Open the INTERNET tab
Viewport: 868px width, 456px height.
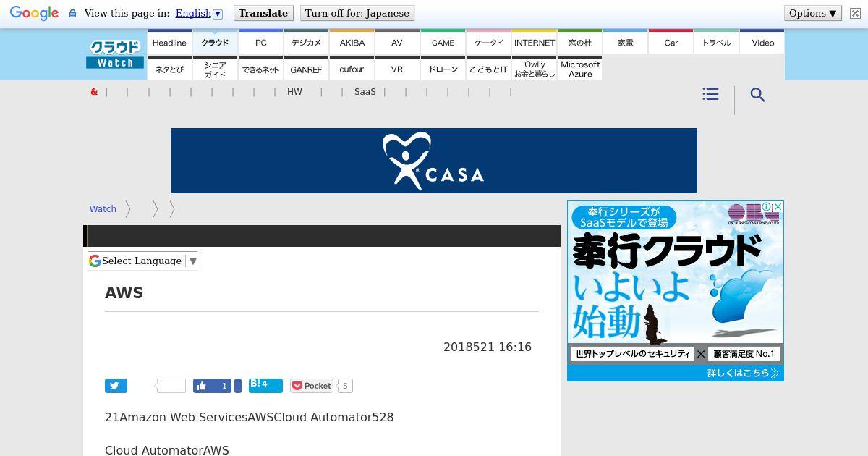[535, 43]
